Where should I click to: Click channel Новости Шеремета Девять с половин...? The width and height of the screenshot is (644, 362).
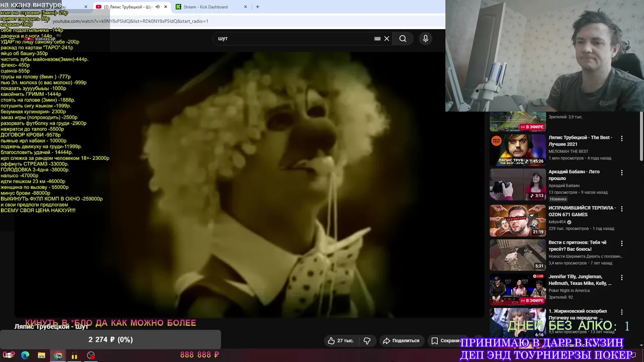tap(586, 256)
